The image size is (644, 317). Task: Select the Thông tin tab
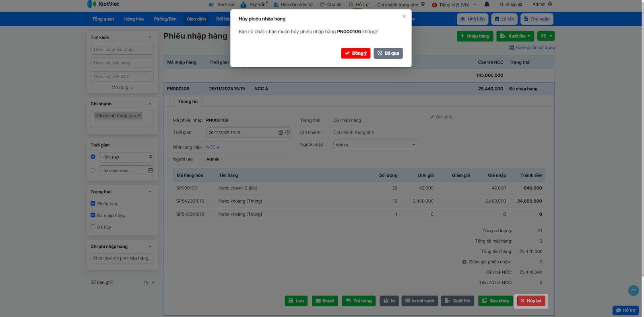pos(188,102)
